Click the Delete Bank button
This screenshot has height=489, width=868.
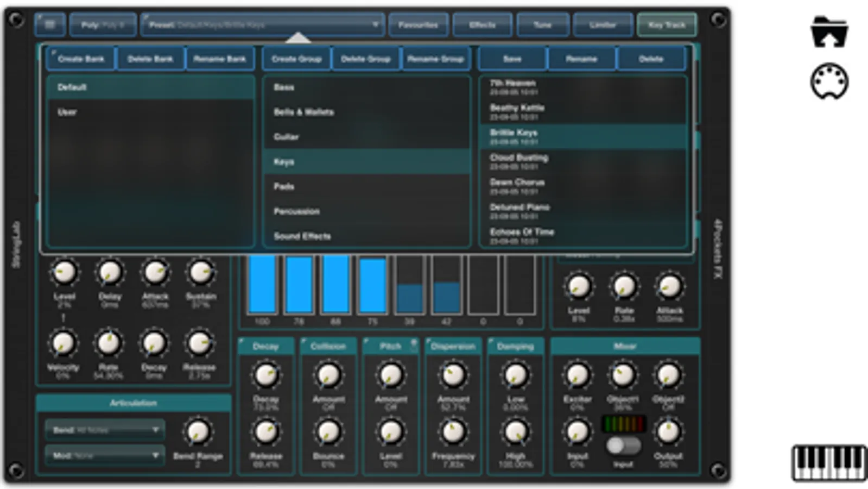point(150,59)
